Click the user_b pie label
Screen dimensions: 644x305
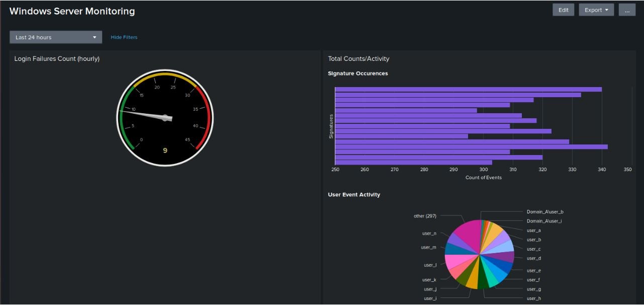534,240
